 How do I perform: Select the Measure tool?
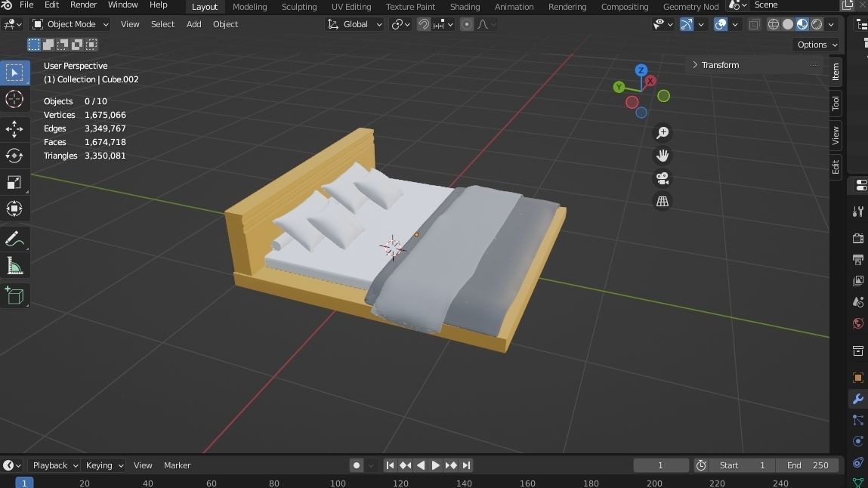click(x=14, y=266)
